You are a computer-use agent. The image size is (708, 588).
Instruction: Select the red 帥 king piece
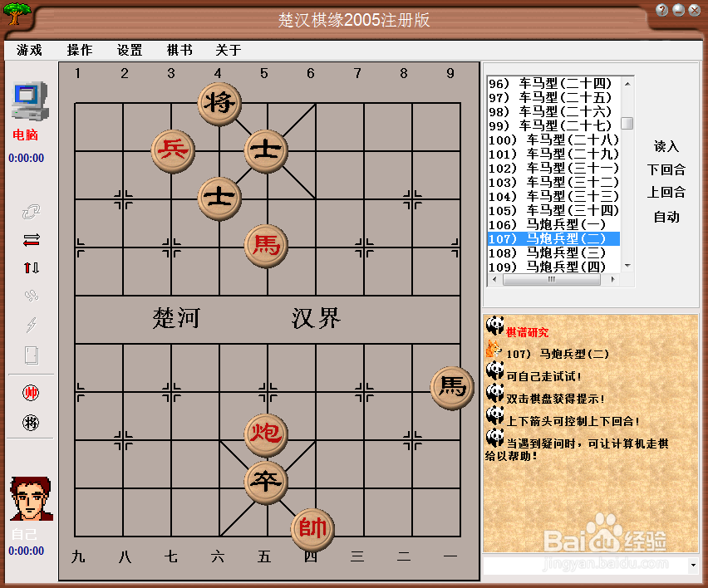[x=312, y=529]
